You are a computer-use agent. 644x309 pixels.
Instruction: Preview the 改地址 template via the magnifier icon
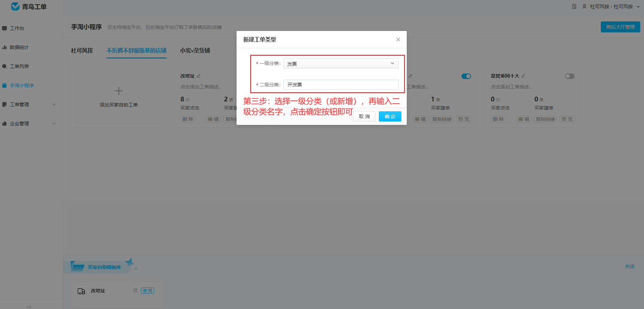point(135,291)
